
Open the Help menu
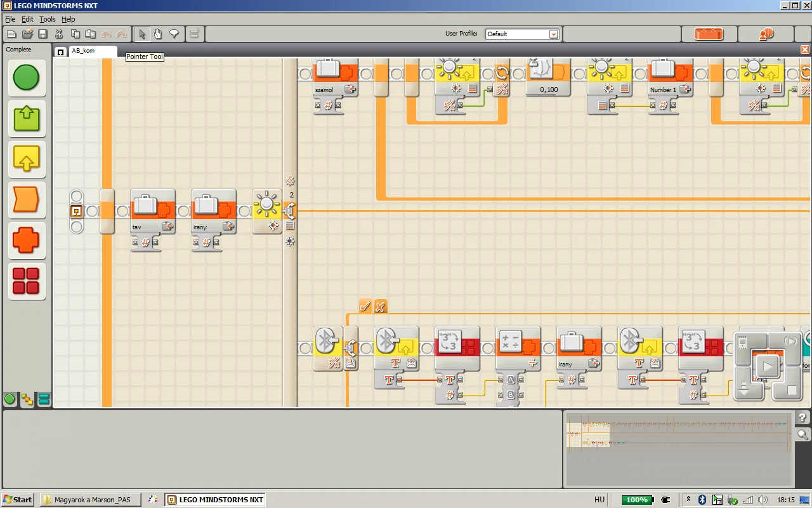point(69,19)
